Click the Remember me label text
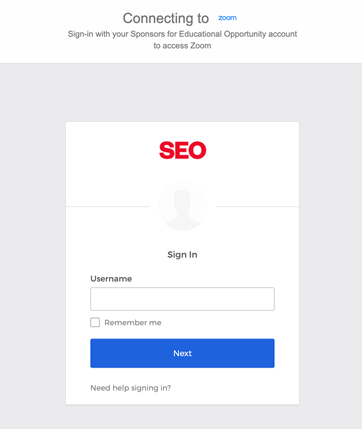This screenshot has height=429, width=362. point(133,323)
